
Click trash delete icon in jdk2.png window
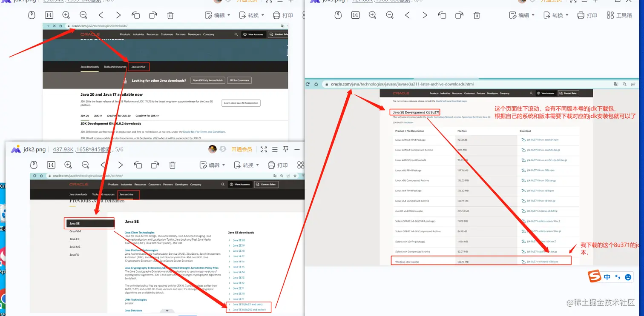(x=172, y=165)
